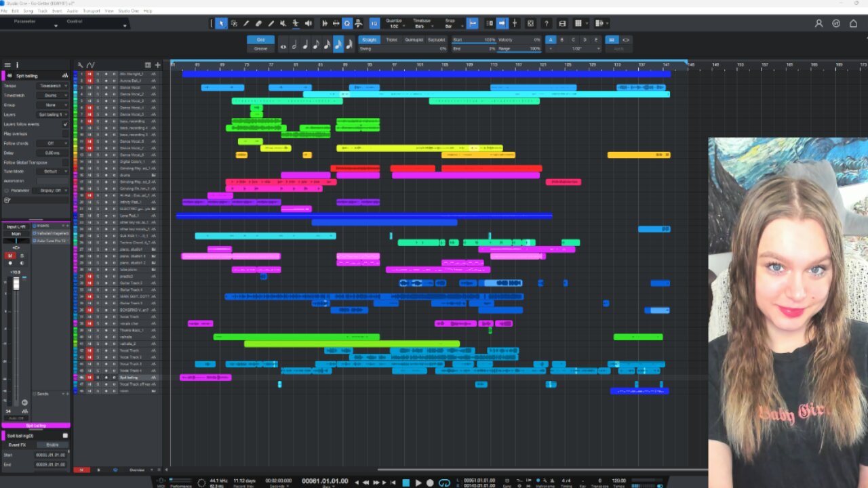This screenshot has width=868, height=488.
Task: Open Tune Mode Default dropdown
Action: (x=53, y=171)
